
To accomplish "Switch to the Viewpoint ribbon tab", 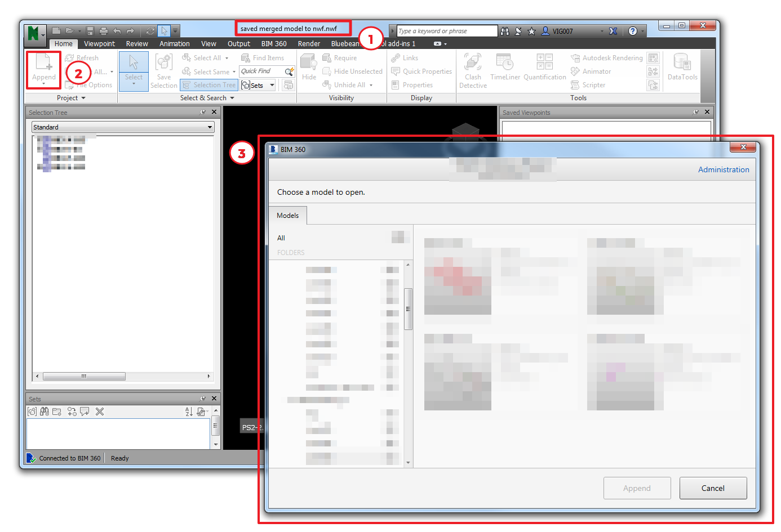I will (x=99, y=44).
